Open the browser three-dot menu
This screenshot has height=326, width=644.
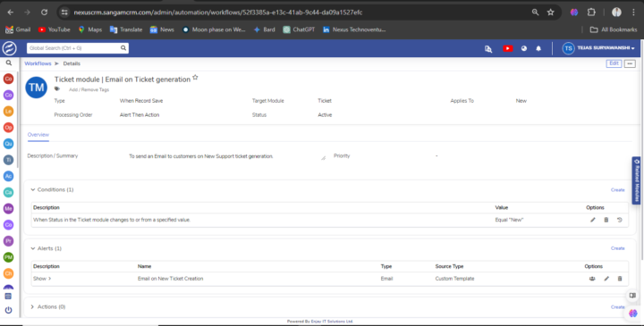coord(634,13)
